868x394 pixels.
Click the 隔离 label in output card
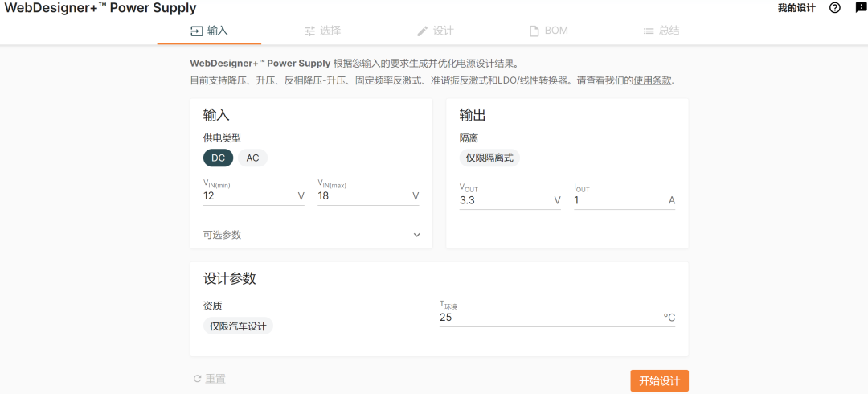point(469,138)
